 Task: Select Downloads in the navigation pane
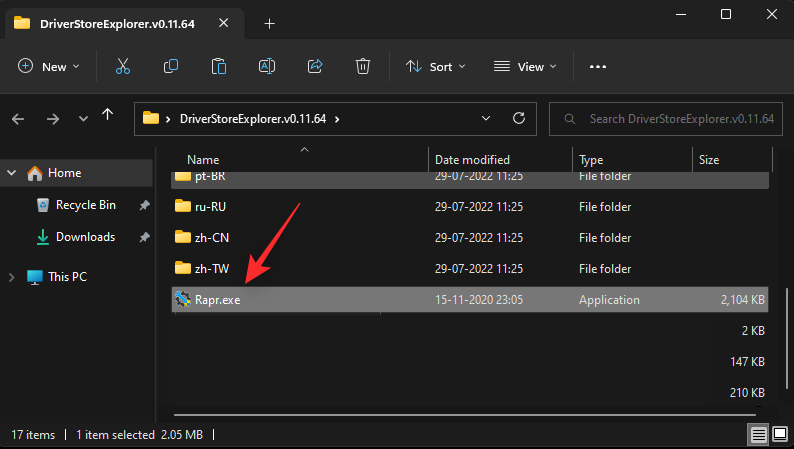(84, 237)
